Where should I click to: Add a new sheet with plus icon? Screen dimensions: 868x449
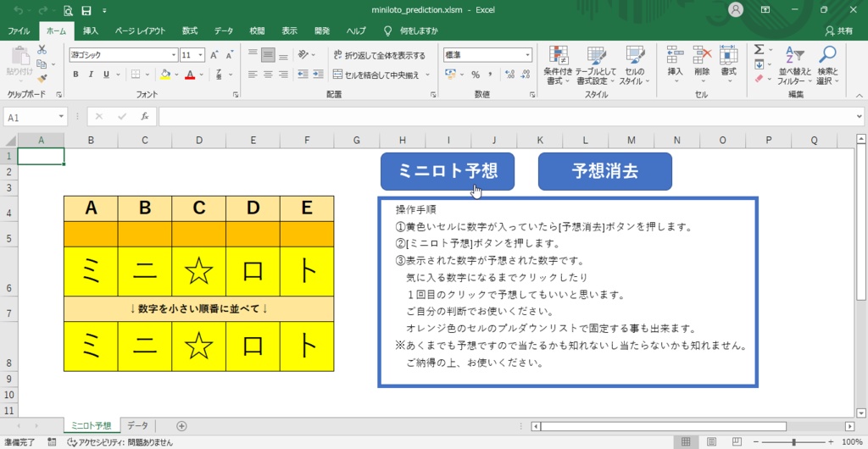pos(181,426)
